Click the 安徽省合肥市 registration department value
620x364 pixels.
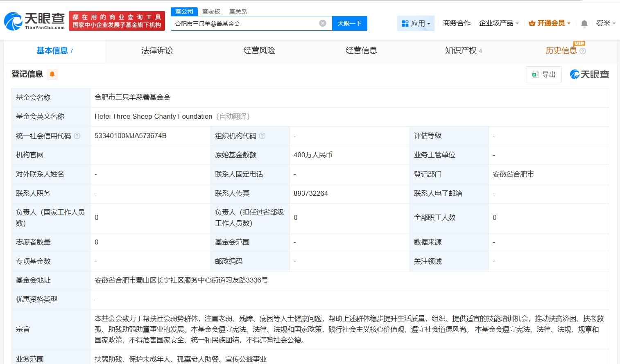(x=513, y=174)
